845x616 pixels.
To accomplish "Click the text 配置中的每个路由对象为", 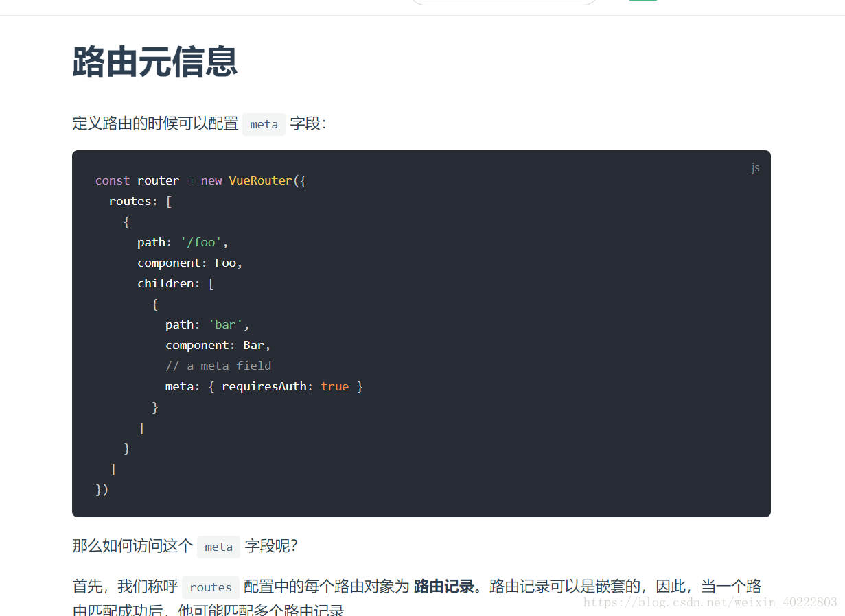I will coord(326,587).
